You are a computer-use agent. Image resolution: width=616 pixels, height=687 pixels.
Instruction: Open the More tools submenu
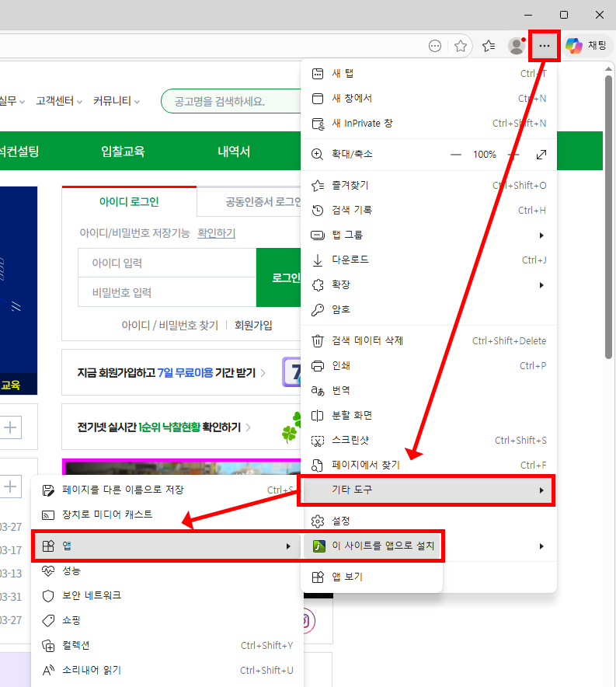tap(427, 490)
